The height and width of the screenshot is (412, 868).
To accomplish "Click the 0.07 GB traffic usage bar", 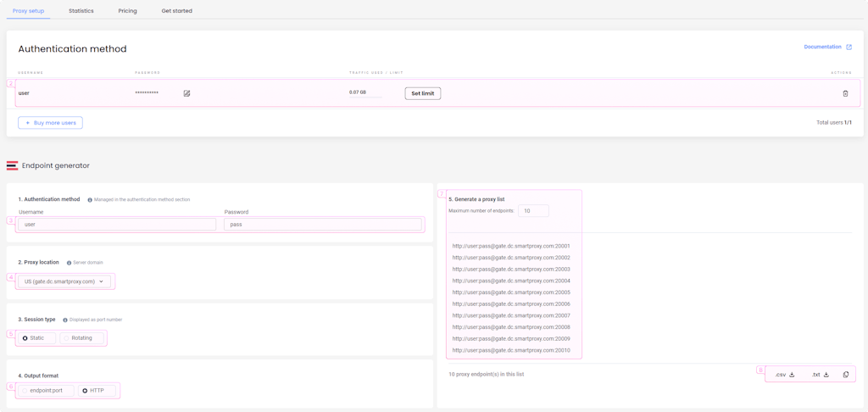I will [365, 97].
